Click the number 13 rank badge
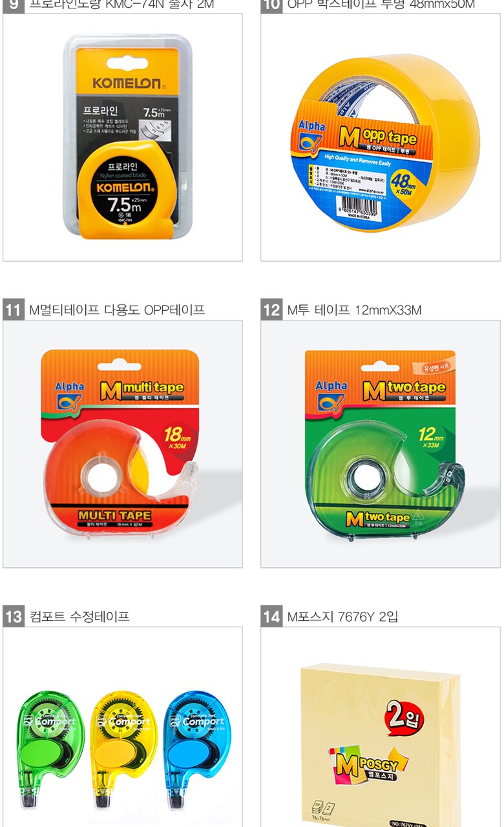Image resolution: width=504 pixels, height=827 pixels. click(x=13, y=616)
